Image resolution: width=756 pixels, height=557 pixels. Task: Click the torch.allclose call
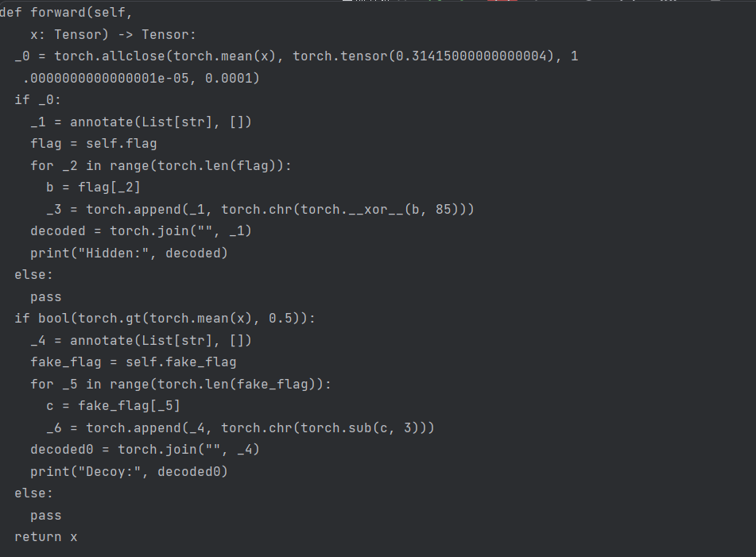[110, 56]
